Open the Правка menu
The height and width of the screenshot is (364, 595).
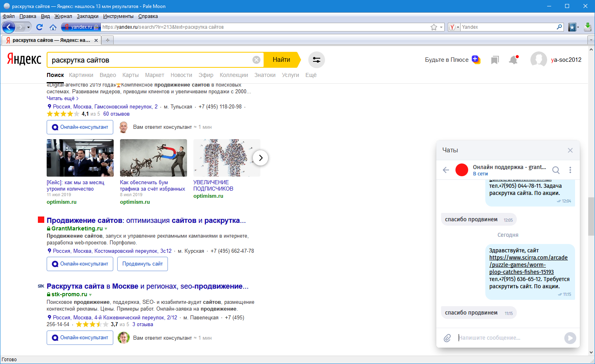pos(28,16)
